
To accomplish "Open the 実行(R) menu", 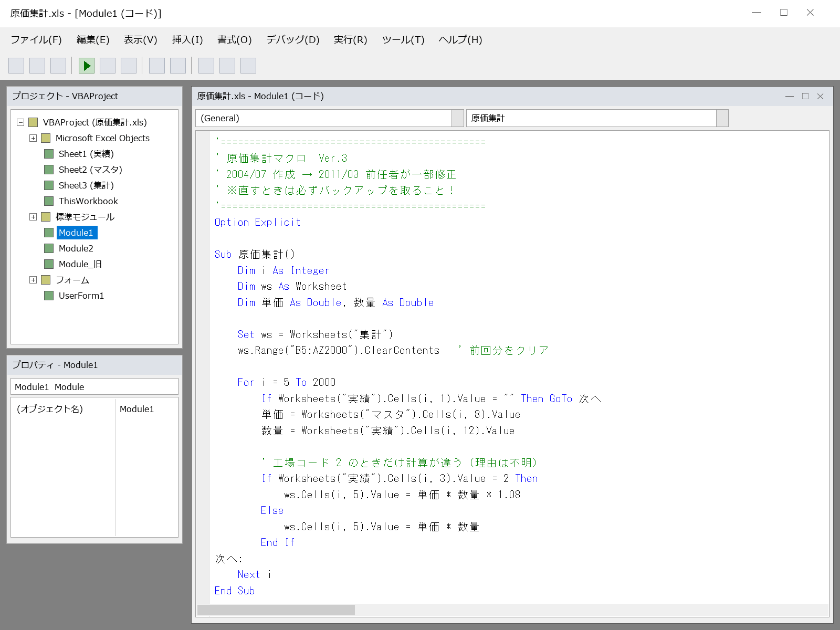I will (x=351, y=40).
